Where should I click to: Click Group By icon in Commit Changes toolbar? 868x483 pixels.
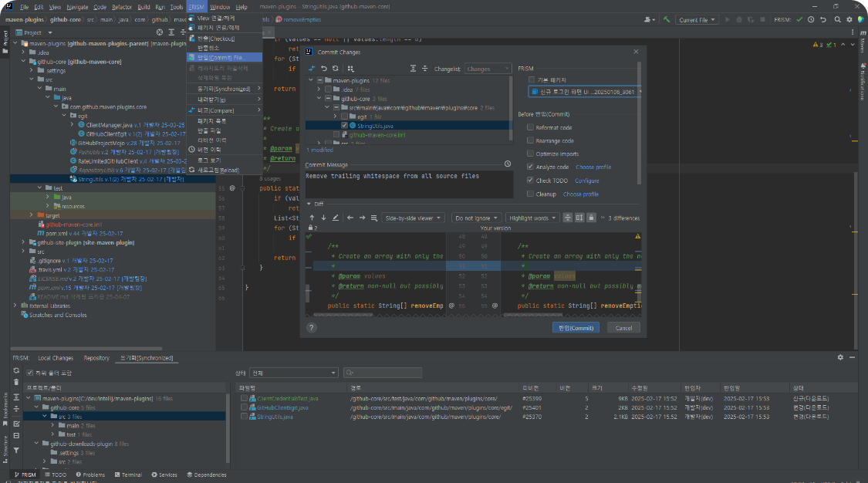350,69
